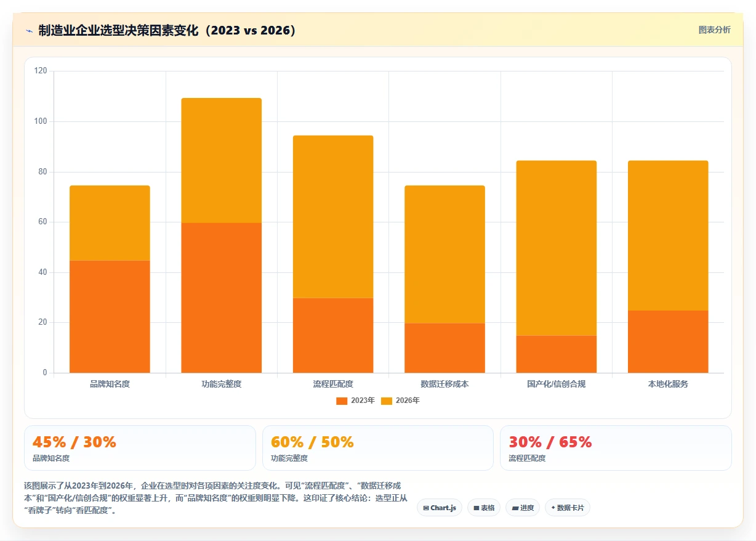Click the 2023年 bar segment for 功能完整度
Viewport: 756px width, 541px height.
point(222,298)
